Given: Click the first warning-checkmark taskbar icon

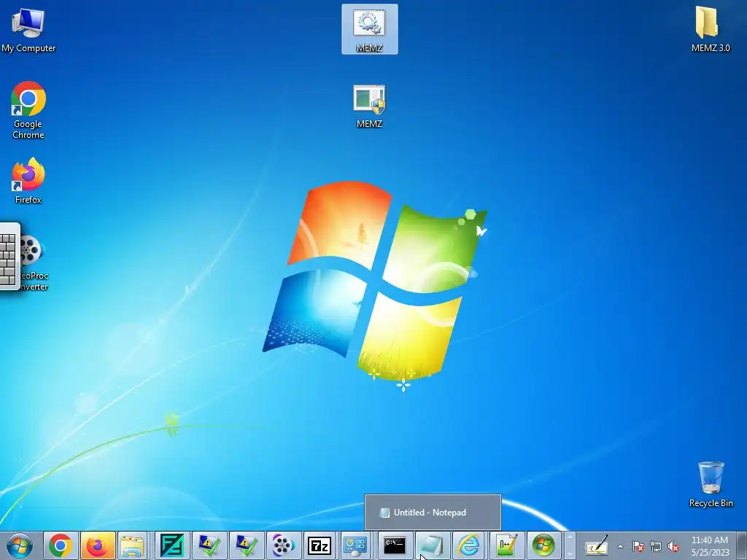Looking at the screenshot, I should click(x=209, y=545).
